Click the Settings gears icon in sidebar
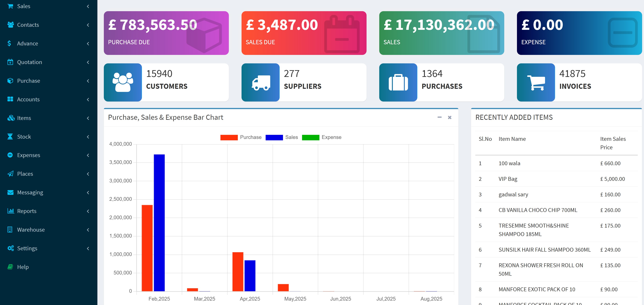The width and height of the screenshot is (644, 305). pos(11,248)
